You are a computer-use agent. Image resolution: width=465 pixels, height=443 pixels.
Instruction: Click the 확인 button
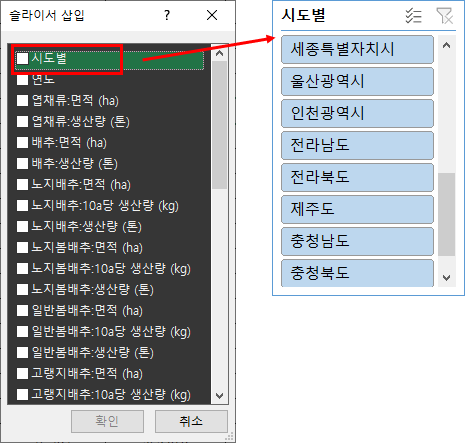click(107, 421)
